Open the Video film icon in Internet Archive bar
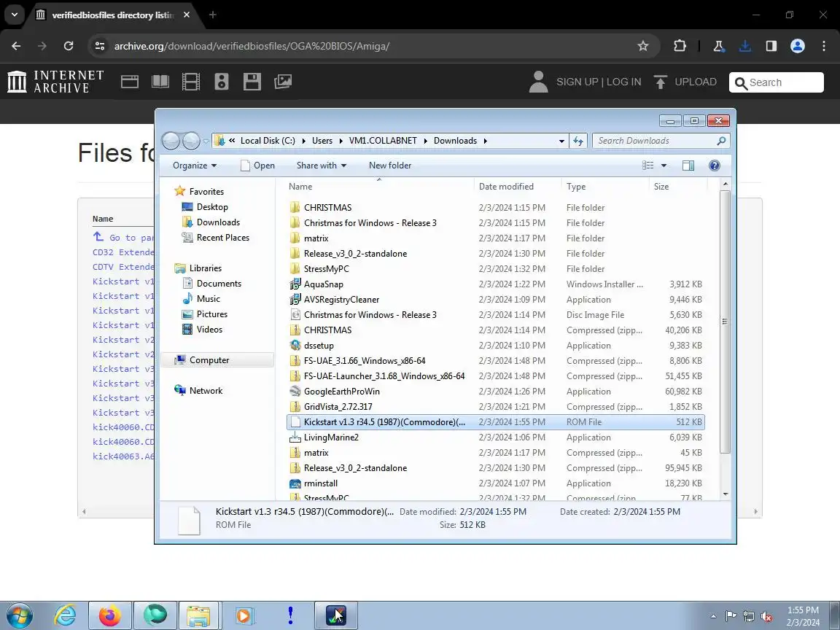The image size is (840, 630). (191, 82)
